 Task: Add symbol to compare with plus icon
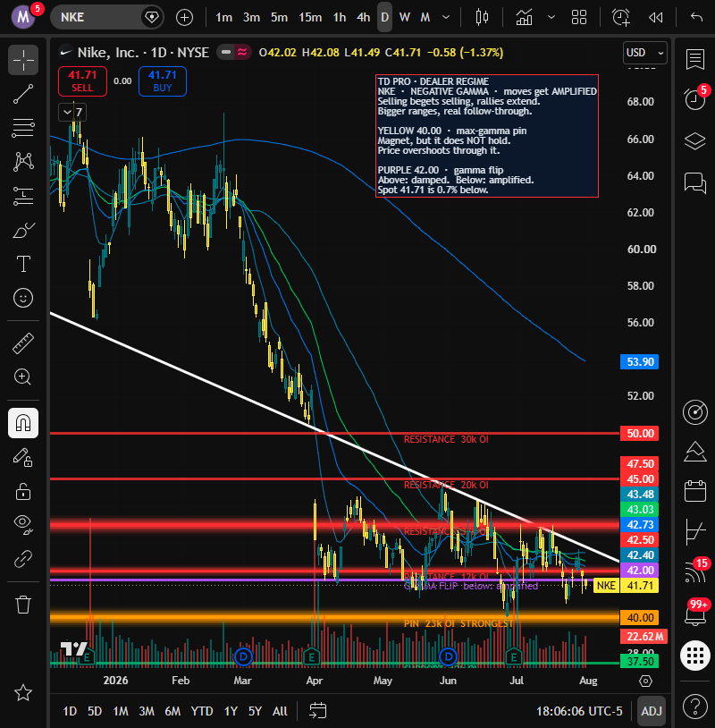tap(184, 18)
